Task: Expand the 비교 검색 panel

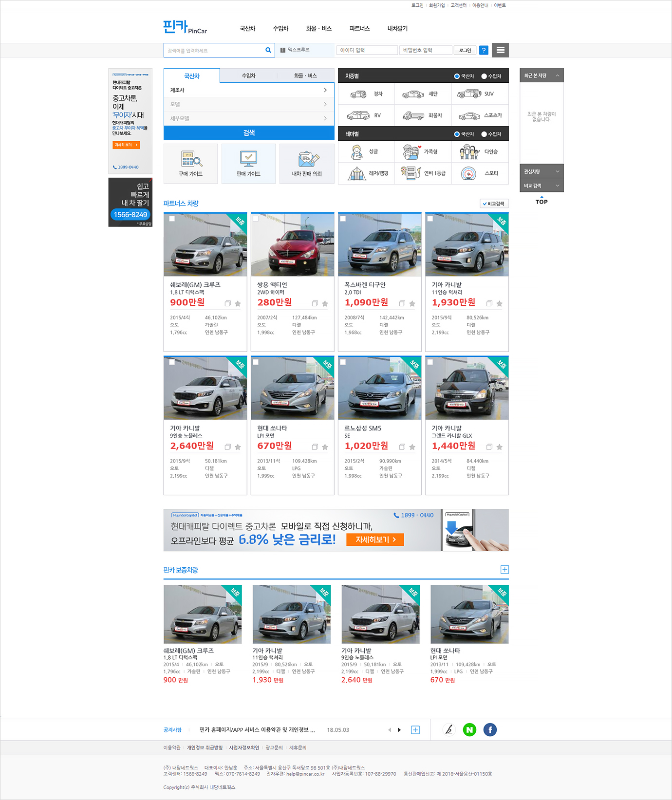Action: 541,186
